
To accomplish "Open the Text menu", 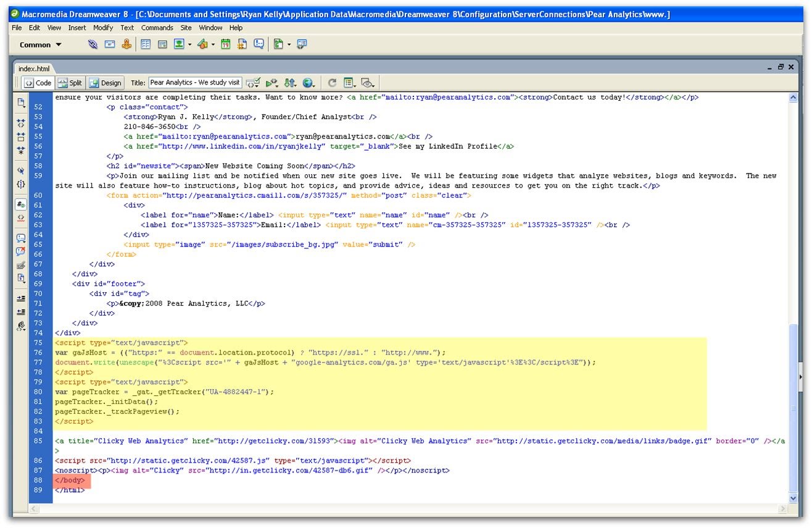I will coord(127,28).
